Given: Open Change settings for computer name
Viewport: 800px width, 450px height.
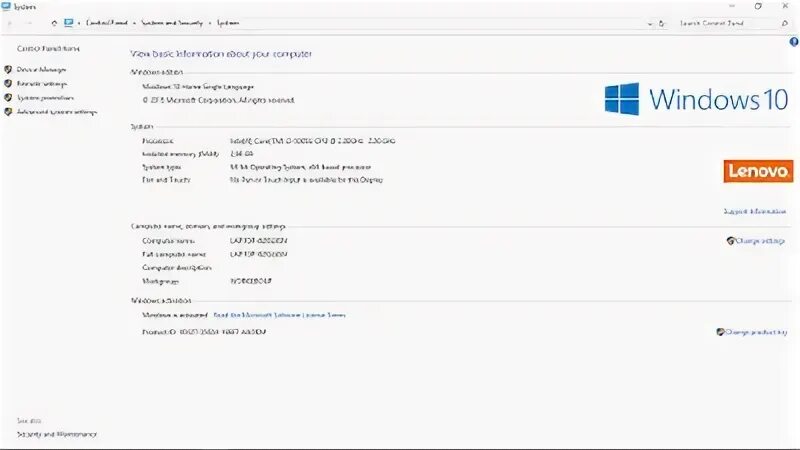Looking at the screenshot, I should (760, 241).
